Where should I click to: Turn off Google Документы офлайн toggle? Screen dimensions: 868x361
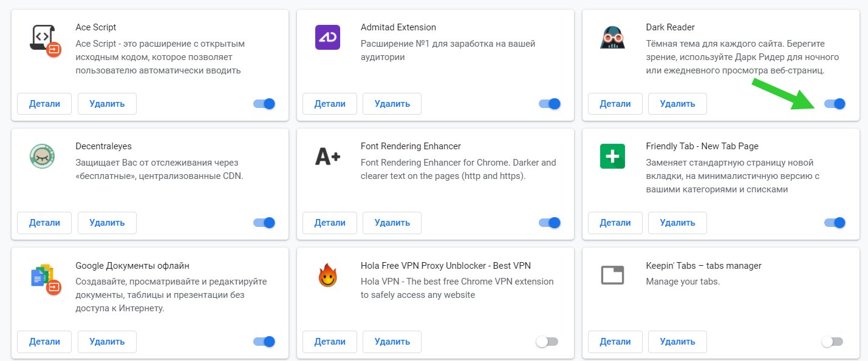point(264,342)
